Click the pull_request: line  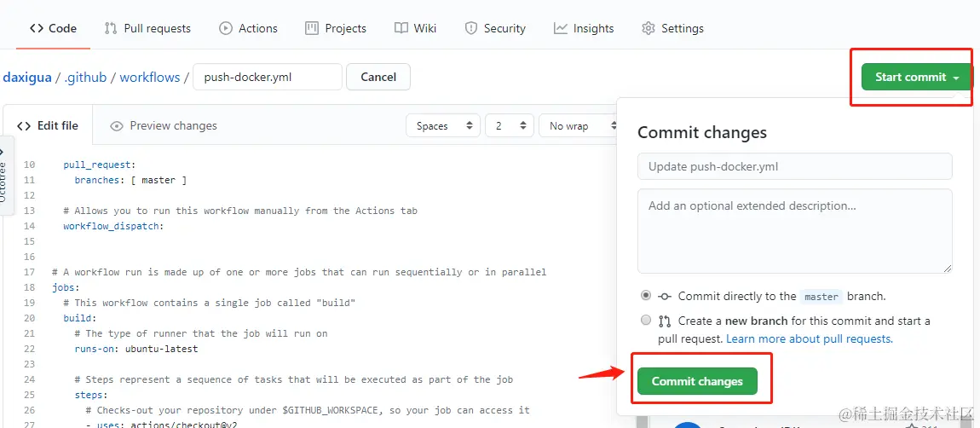[100, 165]
